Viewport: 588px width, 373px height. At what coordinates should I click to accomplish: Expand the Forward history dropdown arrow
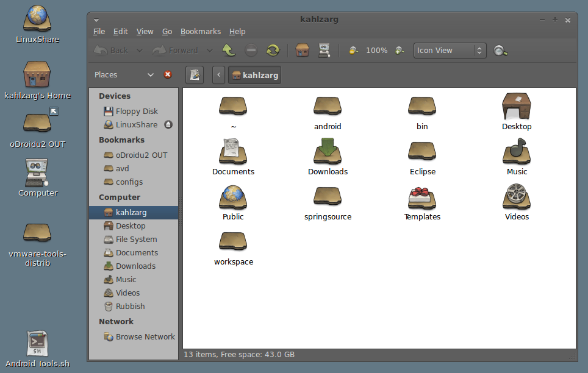pyautogui.click(x=210, y=51)
